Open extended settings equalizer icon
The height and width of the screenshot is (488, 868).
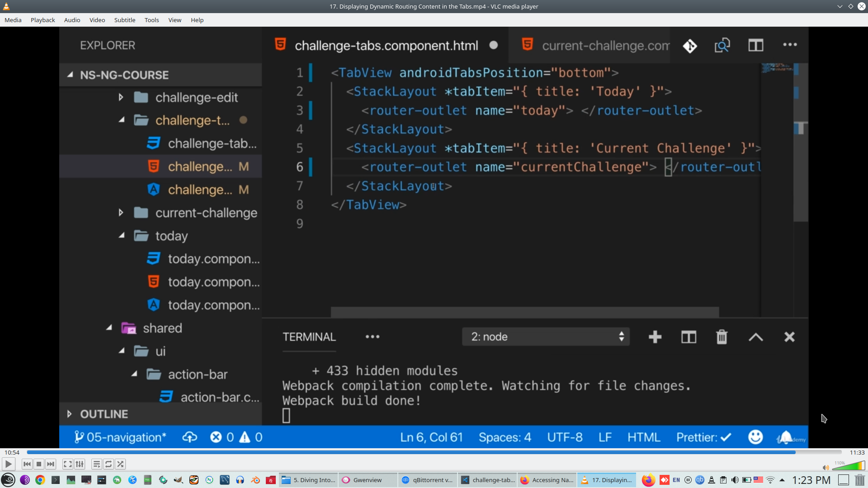pyautogui.click(x=80, y=464)
